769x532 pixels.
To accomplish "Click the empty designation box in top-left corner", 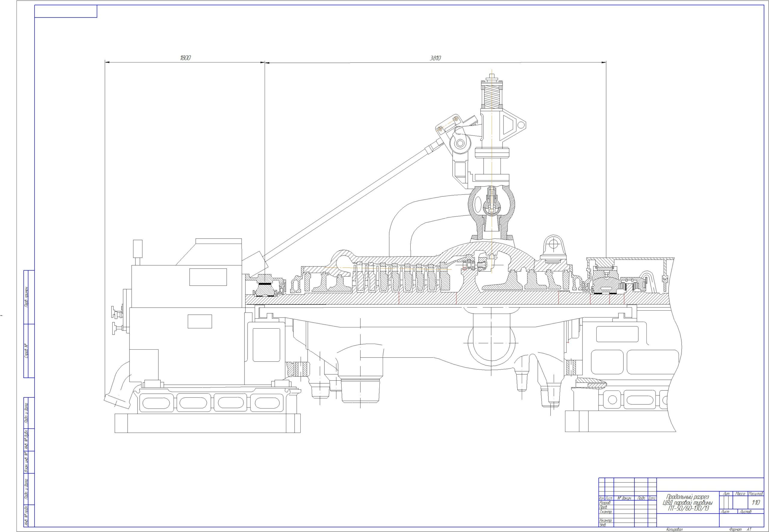I will (x=66, y=11).
